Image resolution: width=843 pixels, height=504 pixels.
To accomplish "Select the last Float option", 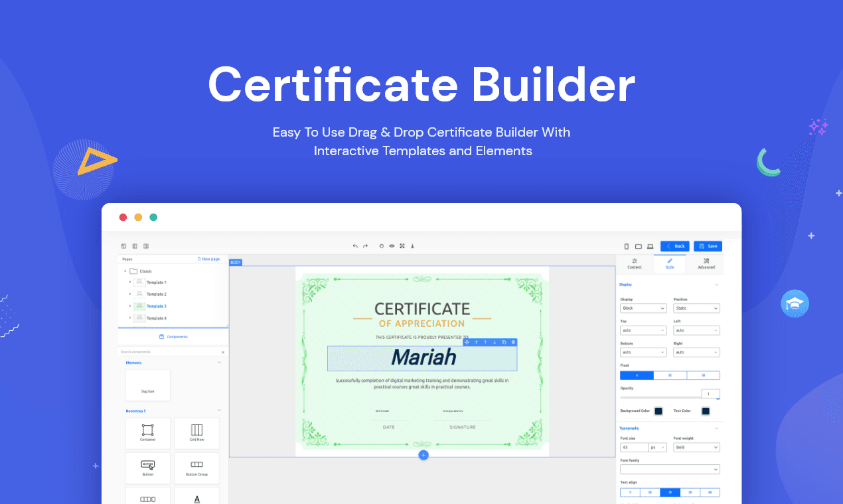I will click(x=703, y=375).
